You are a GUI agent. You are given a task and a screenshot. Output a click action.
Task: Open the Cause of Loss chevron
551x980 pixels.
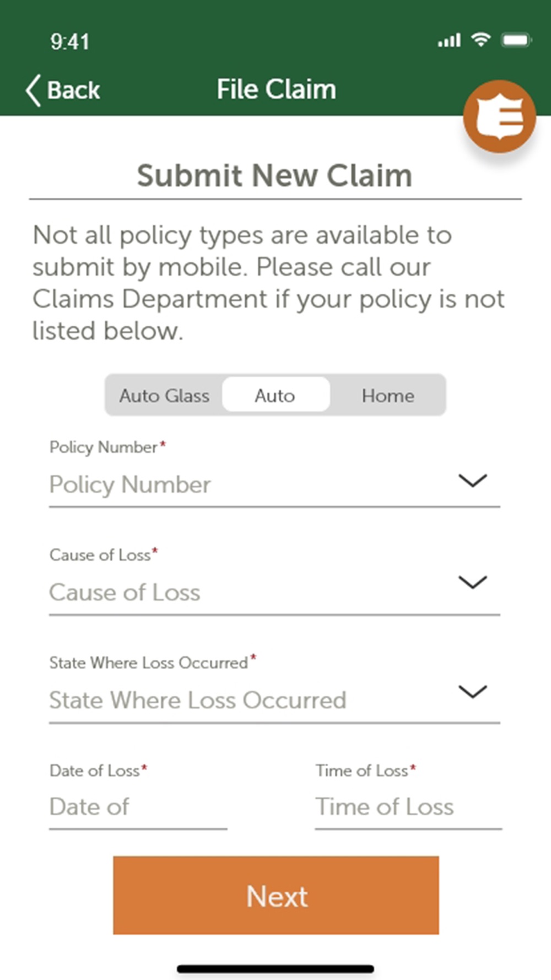click(x=472, y=582)
